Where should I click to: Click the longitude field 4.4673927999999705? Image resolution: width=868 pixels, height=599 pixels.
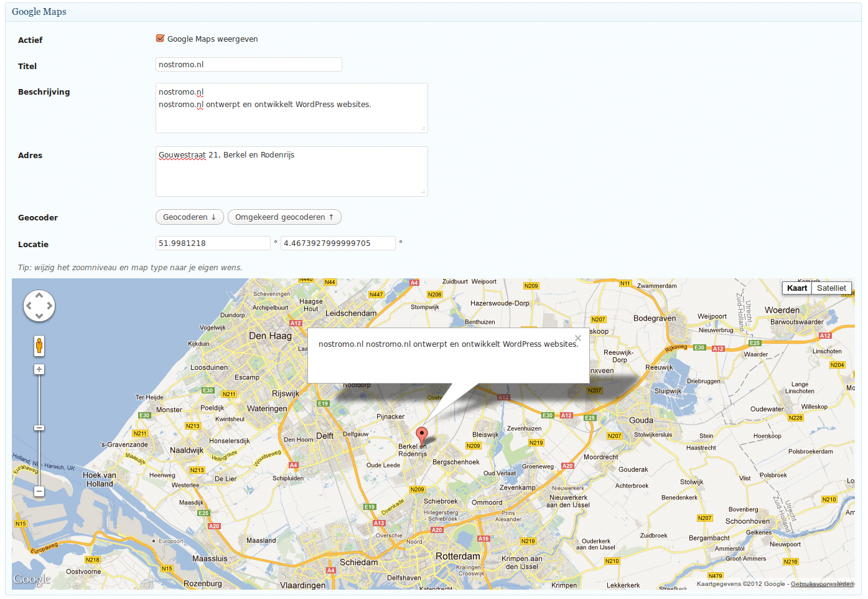click(338, 243)
